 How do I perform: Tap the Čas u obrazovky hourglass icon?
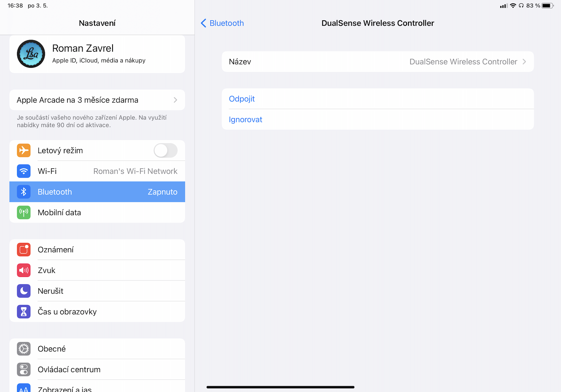pyautogui.click(x=24, y=312)
